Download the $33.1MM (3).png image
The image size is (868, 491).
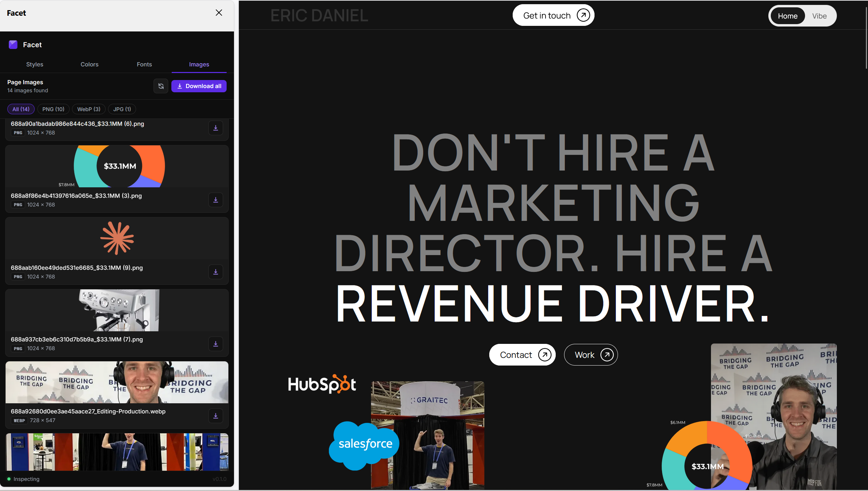click(216, 200)
